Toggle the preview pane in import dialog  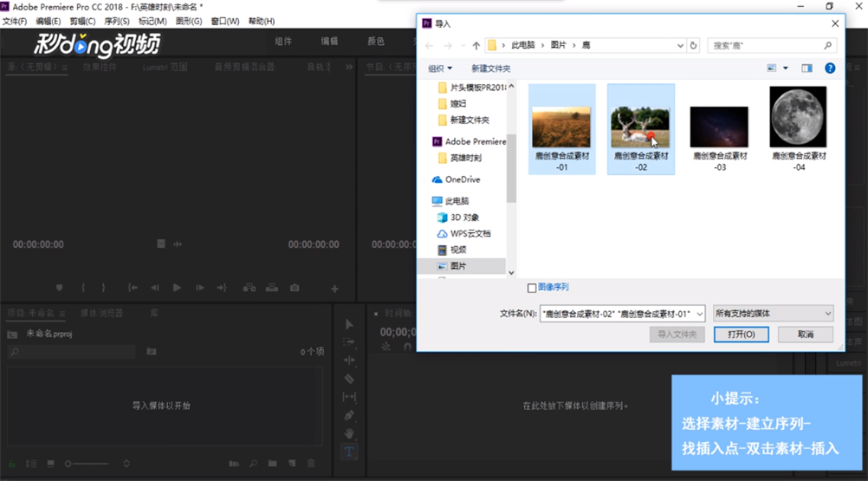pyautogui.click(x=806, y=68)
